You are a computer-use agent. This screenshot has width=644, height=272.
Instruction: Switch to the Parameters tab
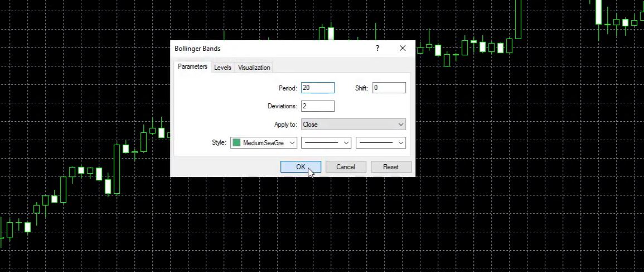pyautogui.click(x=192, y=66)
